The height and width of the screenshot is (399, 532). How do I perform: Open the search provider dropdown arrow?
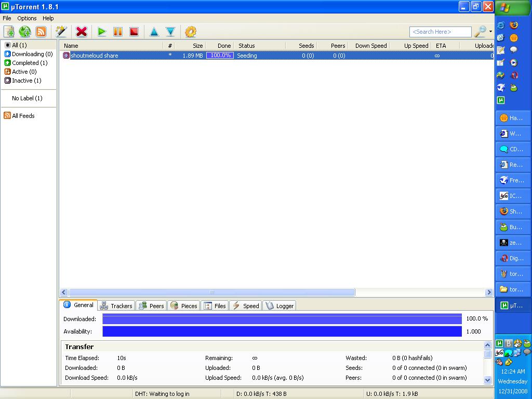click(490, 32)
